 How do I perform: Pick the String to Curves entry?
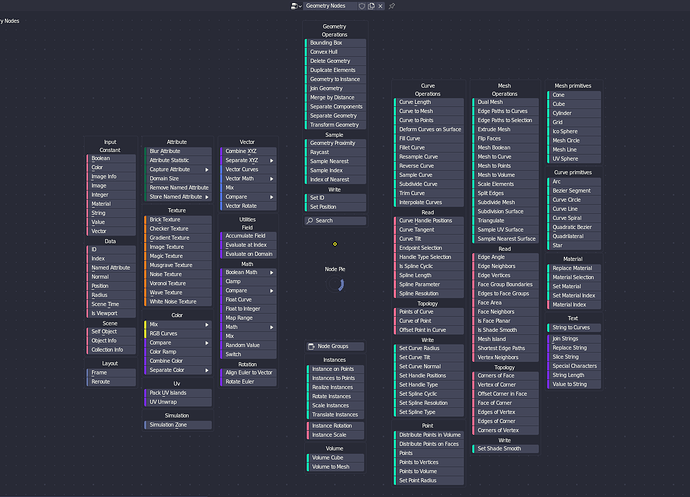pos(574,328)
